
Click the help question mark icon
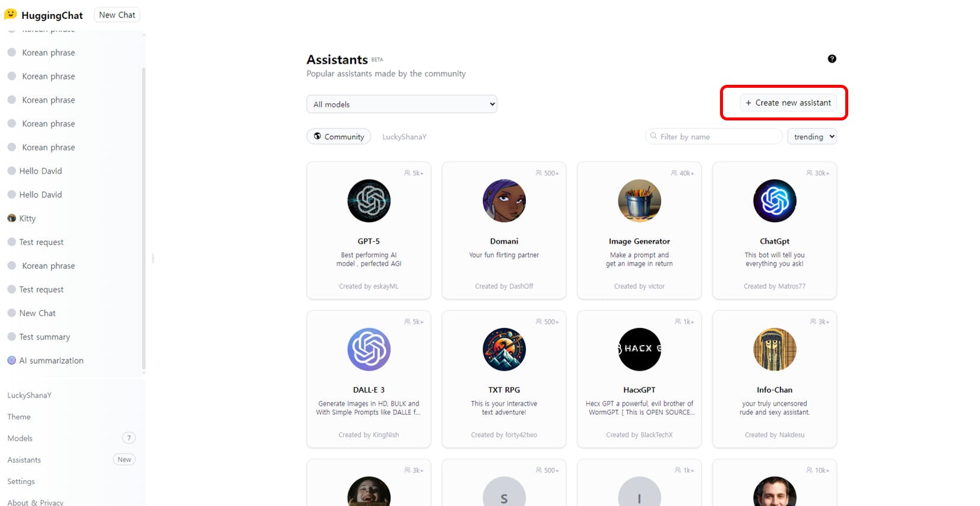(x=832, y=59)
